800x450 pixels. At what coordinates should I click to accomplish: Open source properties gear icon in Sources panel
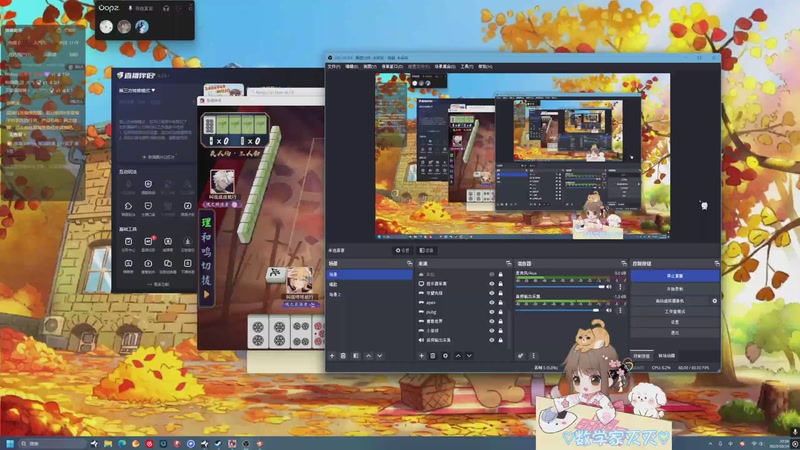click(x=445, y=356)
